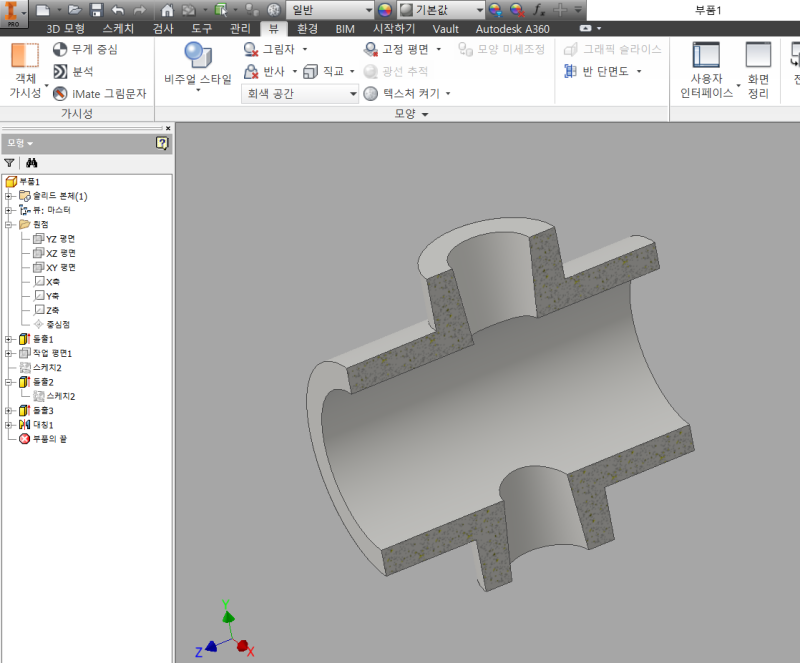The image size is (800, 663).
Task: Click the appearance color wheel icon in title bar
Action: (385, 9)
